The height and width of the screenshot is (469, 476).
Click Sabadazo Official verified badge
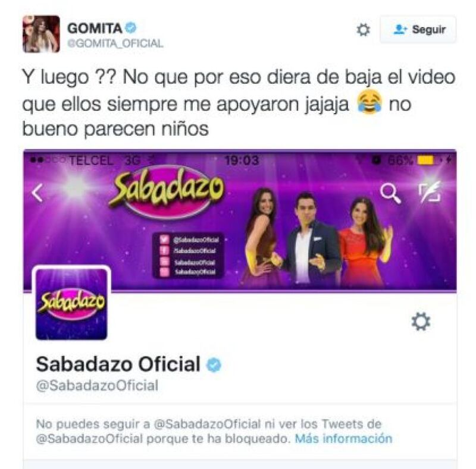pyautogui.click(x=214, y=364)
